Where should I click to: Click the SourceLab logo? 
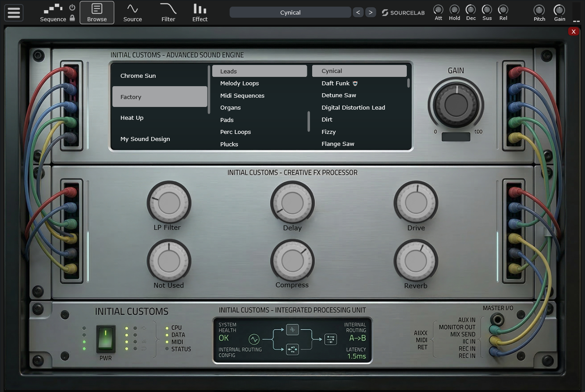(x=403, y=12)
